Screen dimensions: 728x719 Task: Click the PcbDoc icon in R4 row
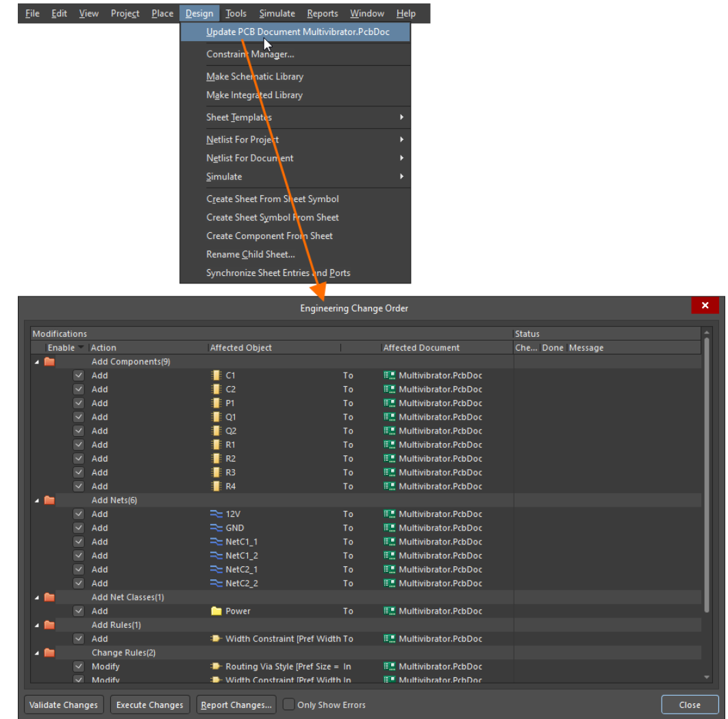coord(390,486)
